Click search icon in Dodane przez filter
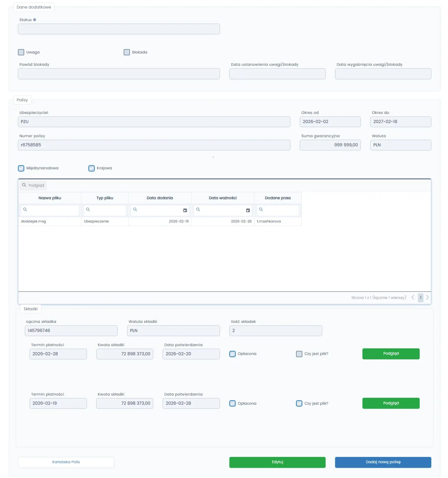The height and width of the screenshot is (478, 448). pyautogui.click(x=261, y=210)
